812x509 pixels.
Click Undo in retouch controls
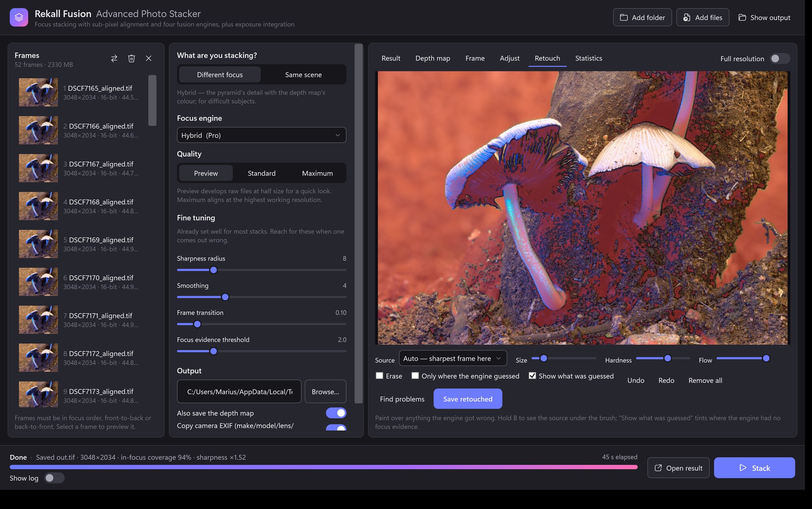636,381
